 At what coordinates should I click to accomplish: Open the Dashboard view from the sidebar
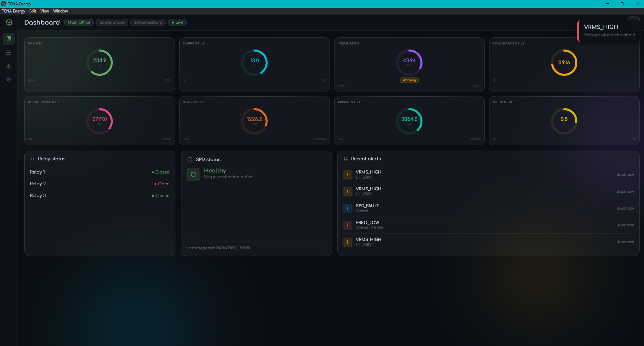point(9,38)
